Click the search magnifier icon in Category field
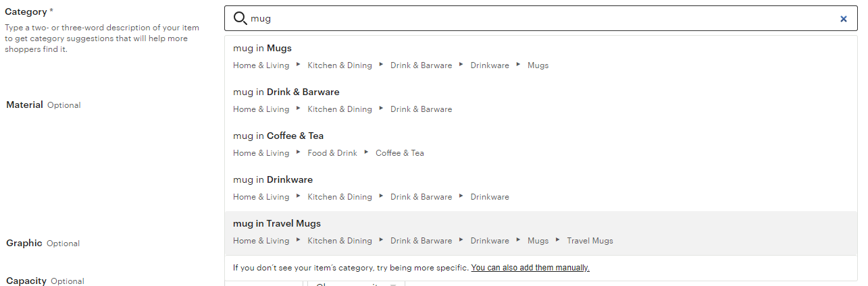This screenshot has height=286, width=868. coord(240,19)
